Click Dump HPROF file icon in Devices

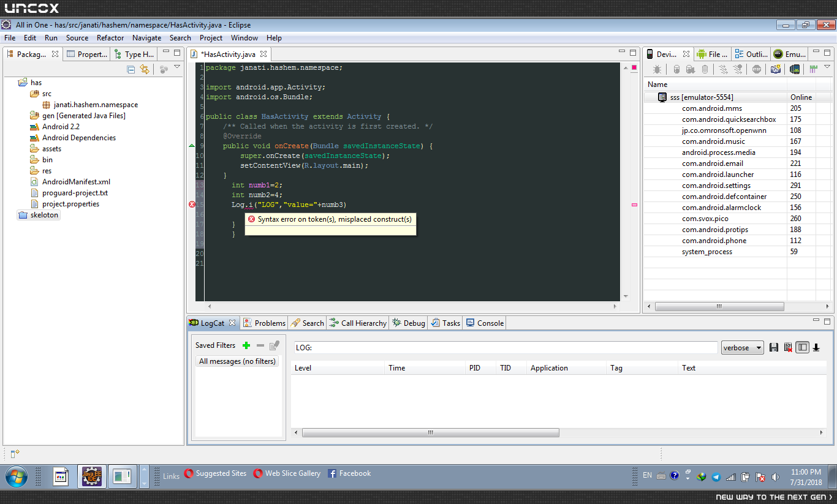691,69
